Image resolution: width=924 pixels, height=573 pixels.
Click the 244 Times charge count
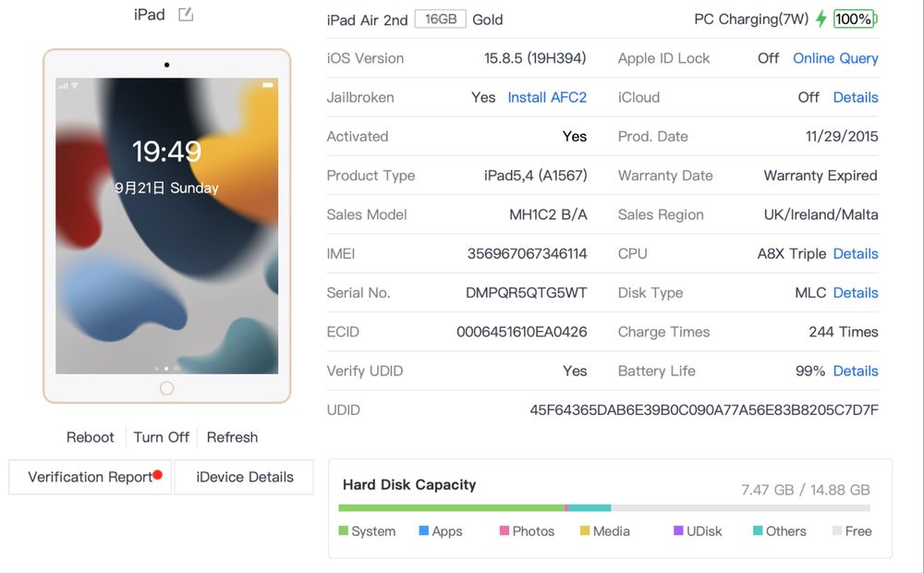[844, 332]
